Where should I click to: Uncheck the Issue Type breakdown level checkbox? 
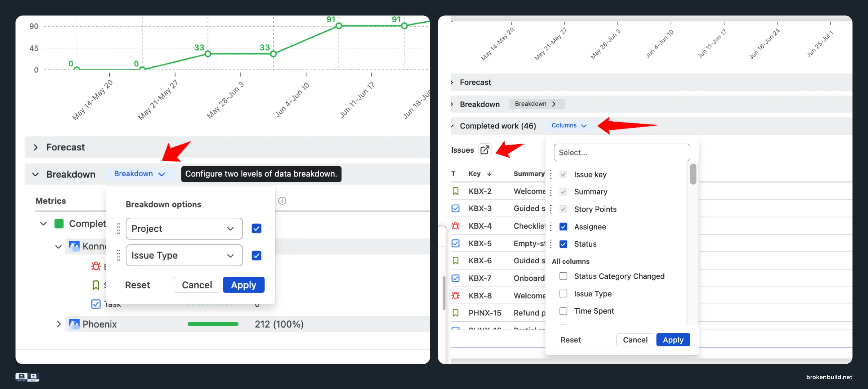tap(256, 256)
